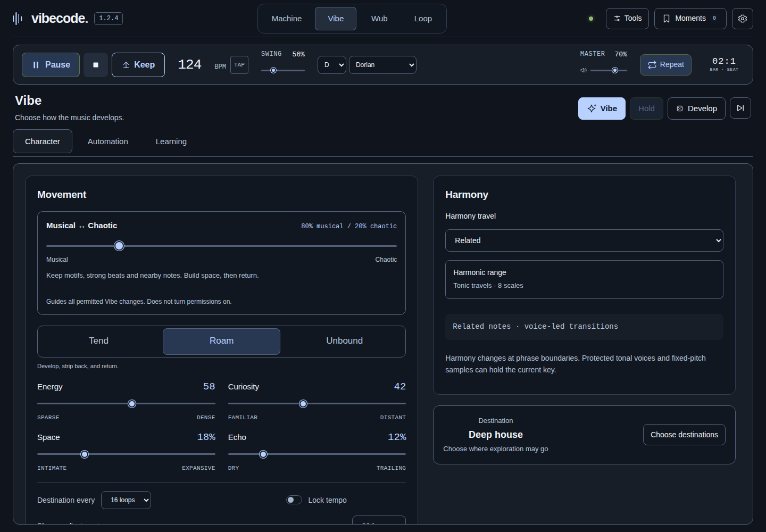This screenshot has width=766, height=532.
Task: Toggle the Repeat loop button
Action: point(665,65)
